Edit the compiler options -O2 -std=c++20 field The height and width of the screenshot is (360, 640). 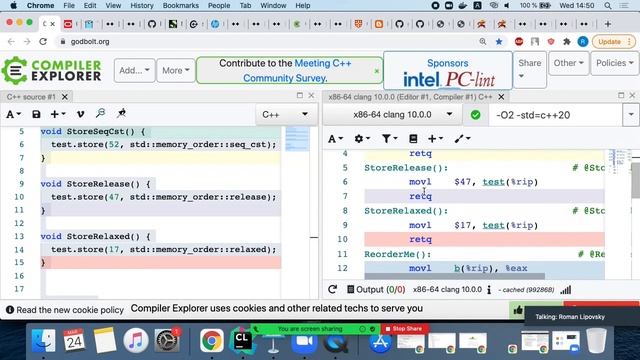coord(555,115)
